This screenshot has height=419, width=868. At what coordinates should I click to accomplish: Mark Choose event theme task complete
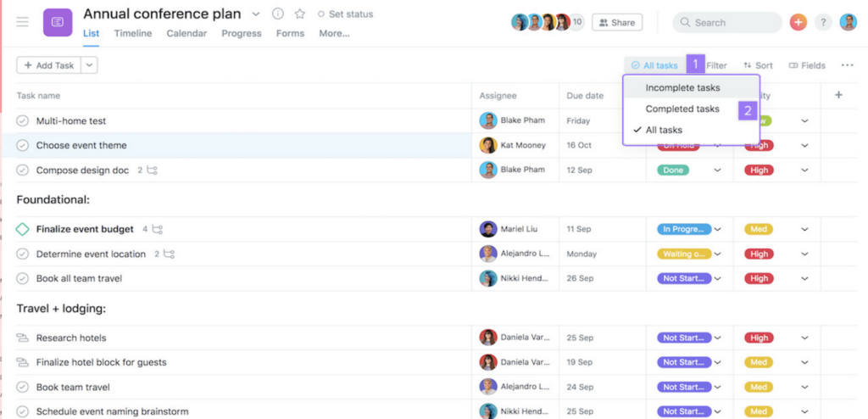tap(23, 146)
